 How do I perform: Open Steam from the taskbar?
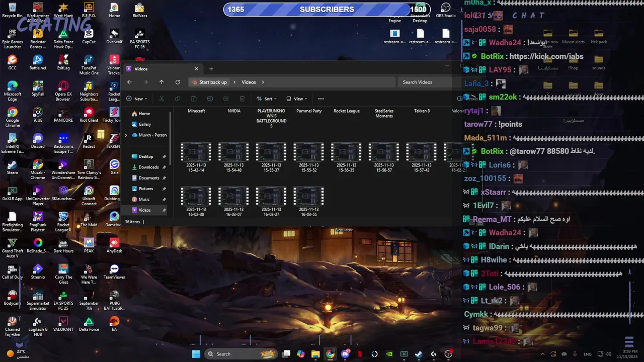tap(418, 354)
